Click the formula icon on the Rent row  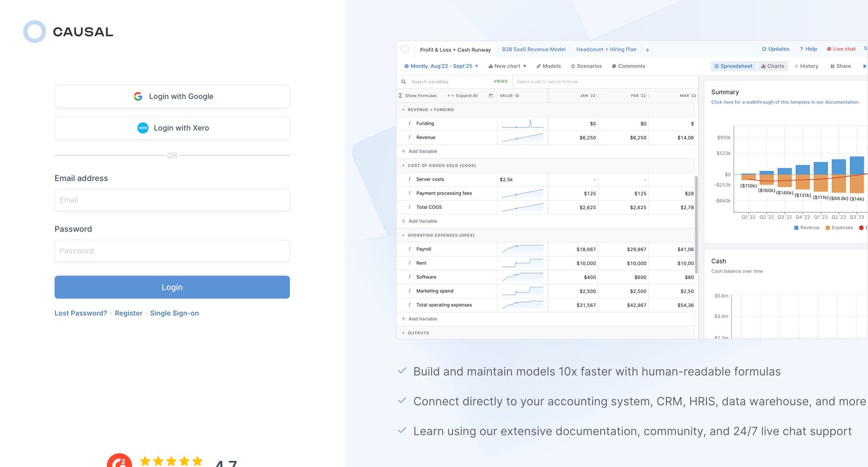[x=409, y=263]
